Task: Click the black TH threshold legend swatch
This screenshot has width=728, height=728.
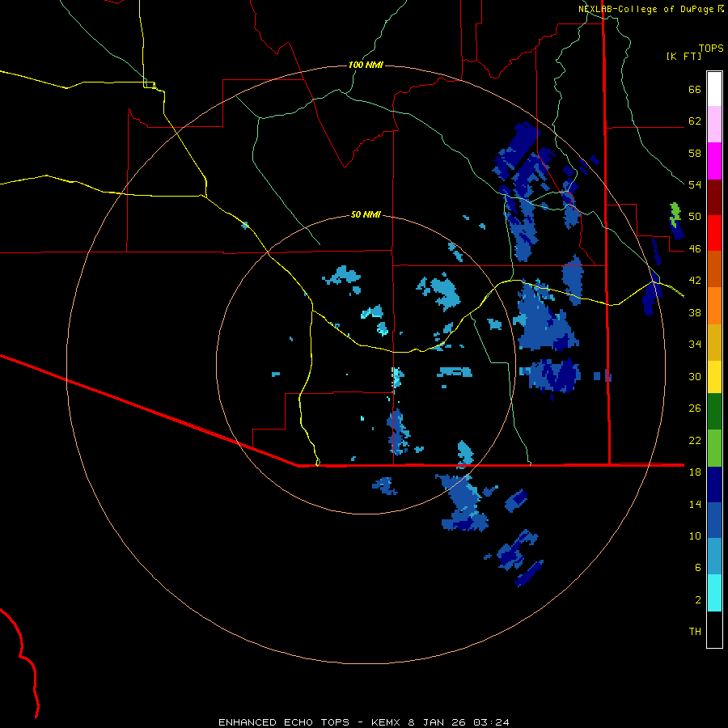Action: pos(714,629)
